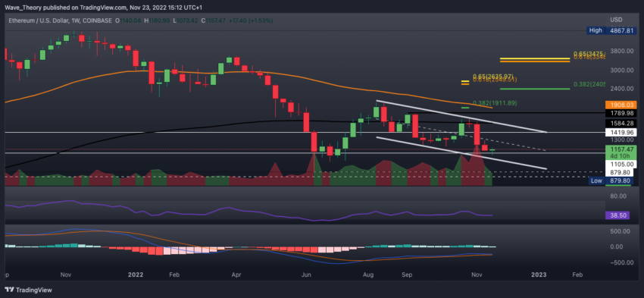The height and width of the screenshot is (298, 644).
Task: Select the orange 1908.03 moving average price tag
Action: click(x=617, y=105)
